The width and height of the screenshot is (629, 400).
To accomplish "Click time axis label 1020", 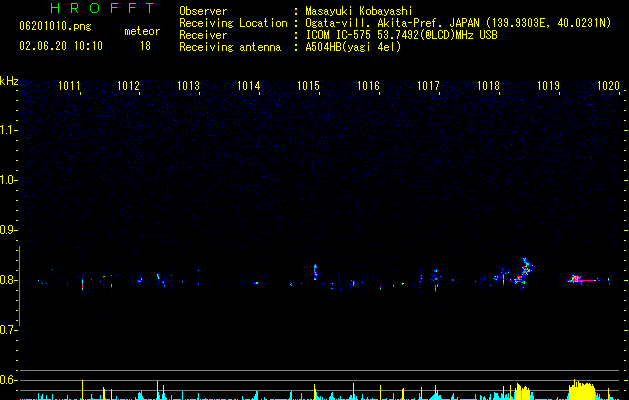I will (609, 85).
